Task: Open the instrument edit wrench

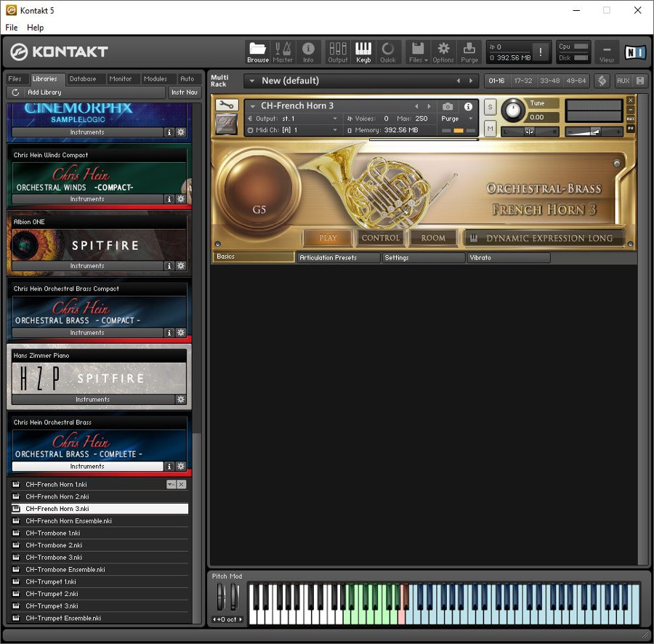Action: (227, 105)
